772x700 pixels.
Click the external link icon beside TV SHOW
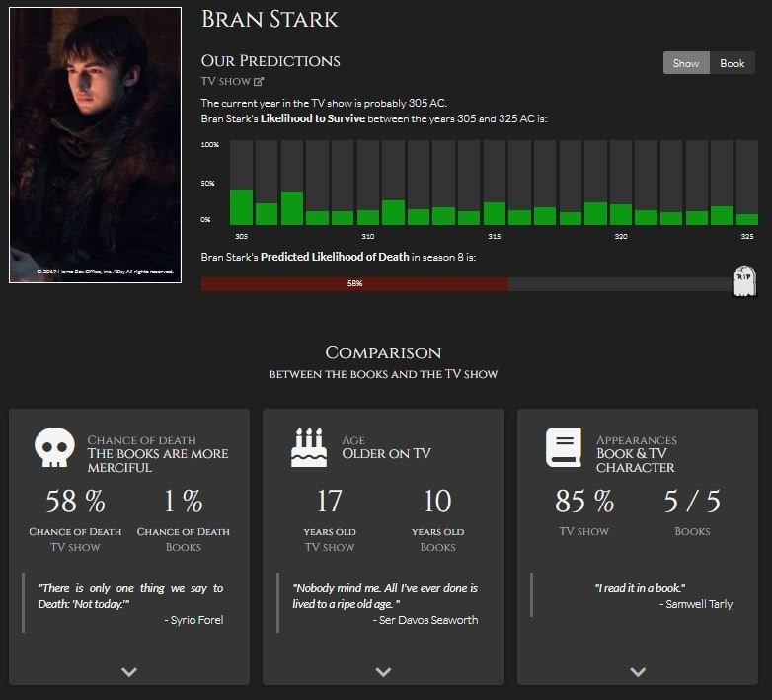(x=259, y=82)
